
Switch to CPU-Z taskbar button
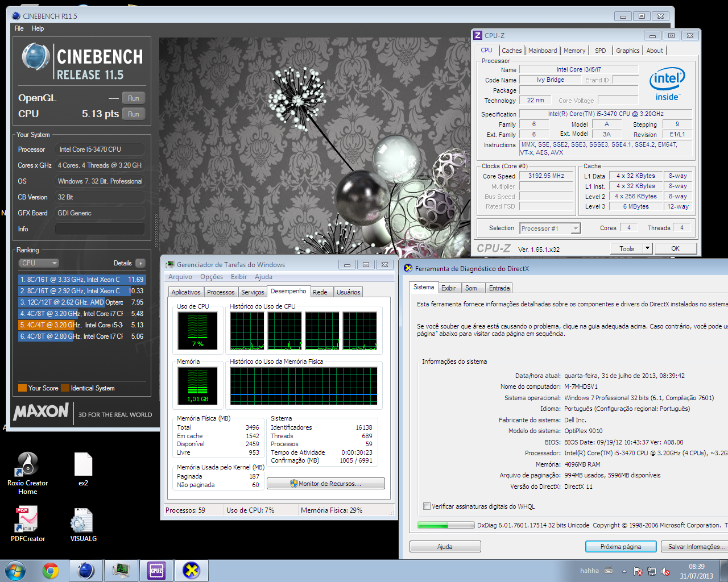click(156, 571)
